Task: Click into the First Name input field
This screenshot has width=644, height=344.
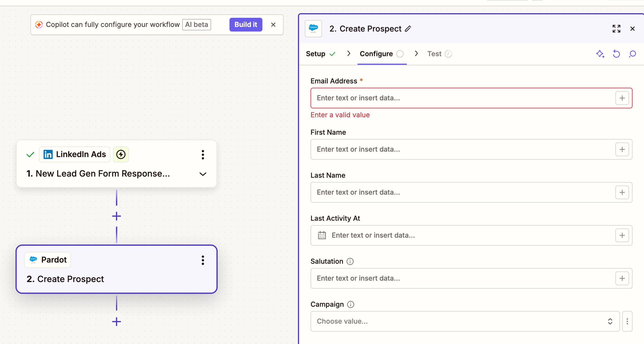Action: [x=461, y=149]
